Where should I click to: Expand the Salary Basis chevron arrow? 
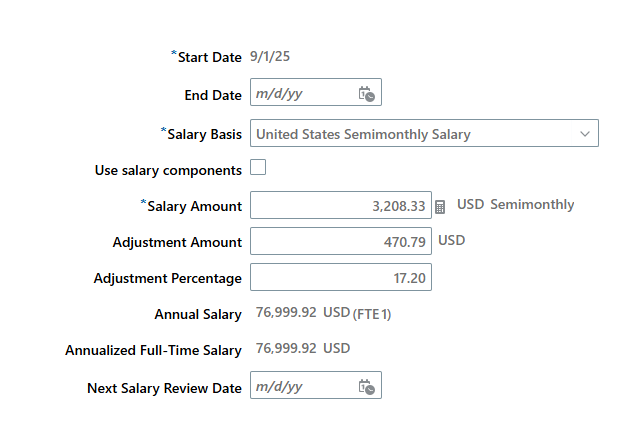tap(585, 134)
